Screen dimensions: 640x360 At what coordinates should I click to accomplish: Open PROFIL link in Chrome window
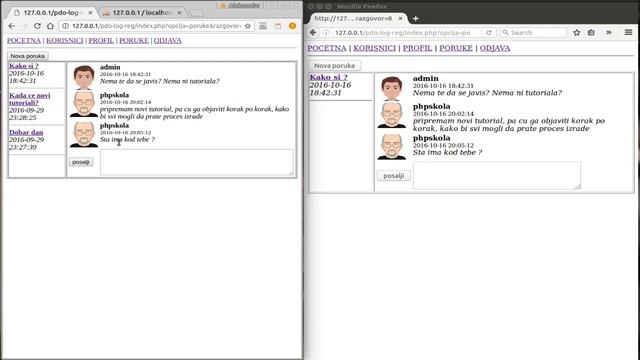(101, 40)
